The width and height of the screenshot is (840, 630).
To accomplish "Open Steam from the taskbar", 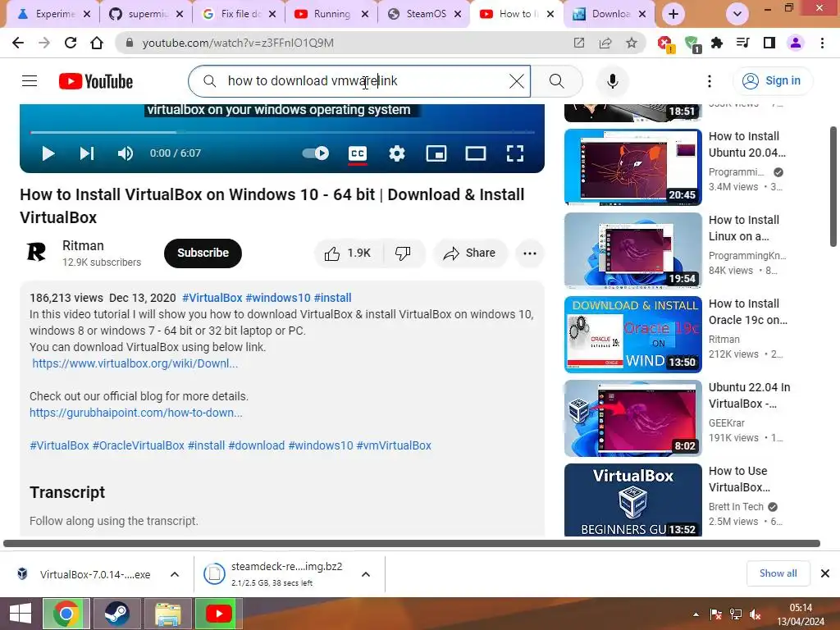I will point(116,614).
